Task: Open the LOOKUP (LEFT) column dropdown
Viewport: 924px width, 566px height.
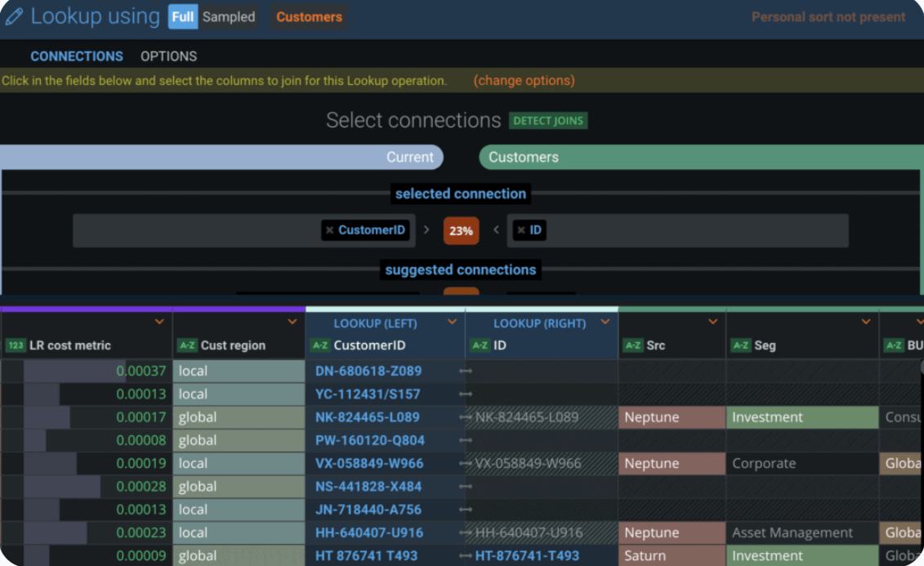Action: pos(452,322)
